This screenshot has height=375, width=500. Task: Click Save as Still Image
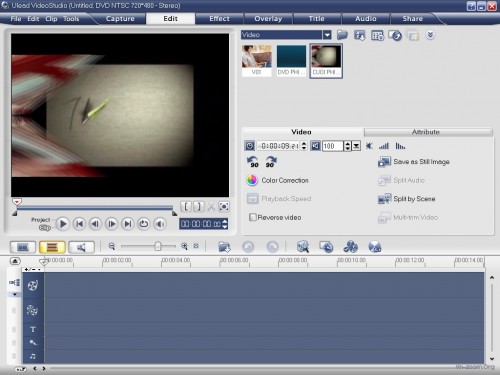[x=414, y=162]
